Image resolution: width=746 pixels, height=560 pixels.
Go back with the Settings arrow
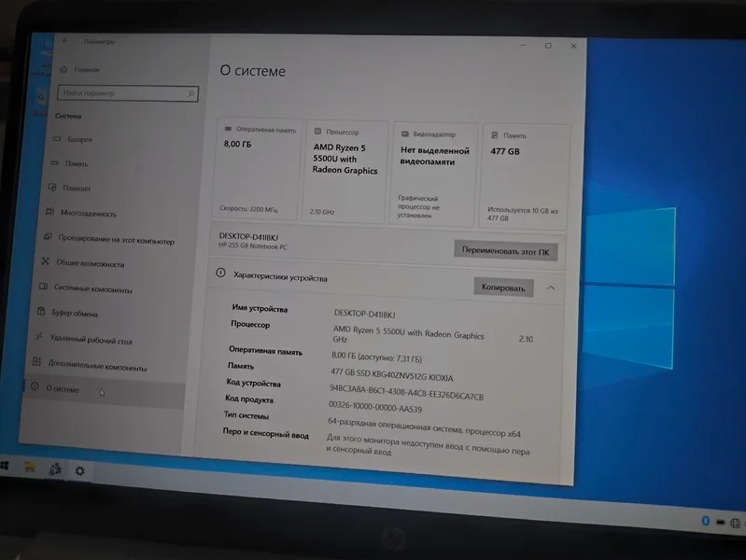point(65,41)
